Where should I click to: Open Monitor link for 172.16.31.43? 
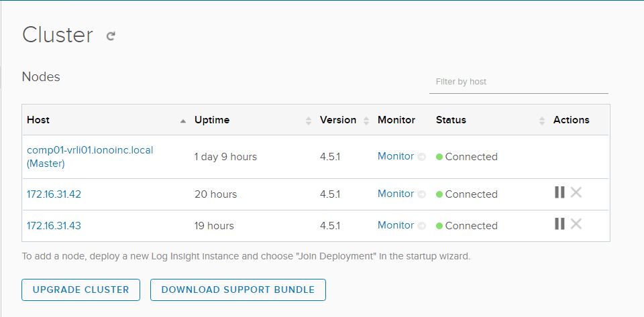(x=395, y=225)
